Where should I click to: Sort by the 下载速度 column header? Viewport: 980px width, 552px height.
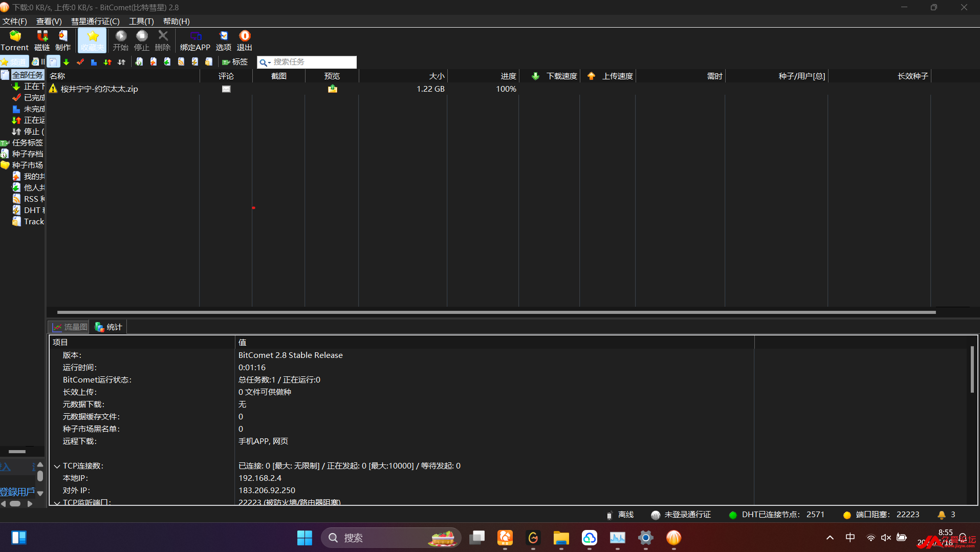coord(549,76)
